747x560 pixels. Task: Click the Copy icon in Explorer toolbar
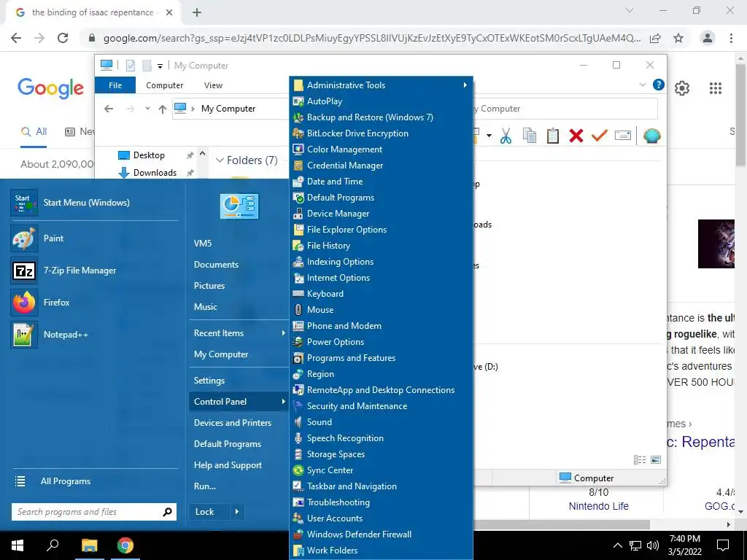point(530,136)
